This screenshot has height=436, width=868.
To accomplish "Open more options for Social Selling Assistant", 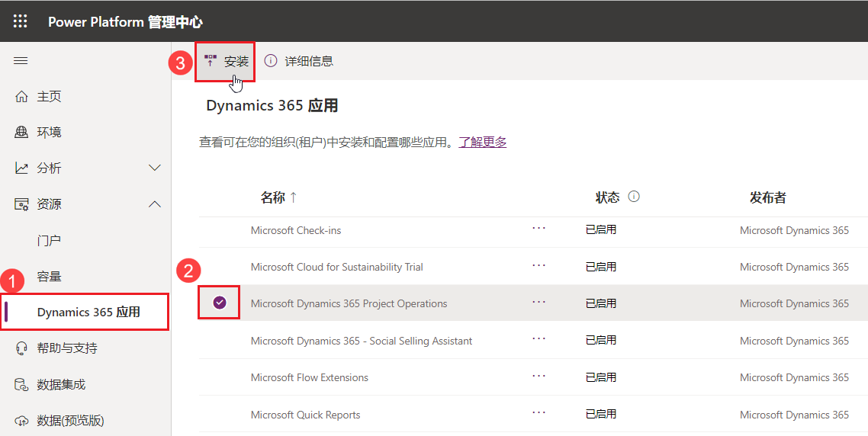I will tap(538, 339).
